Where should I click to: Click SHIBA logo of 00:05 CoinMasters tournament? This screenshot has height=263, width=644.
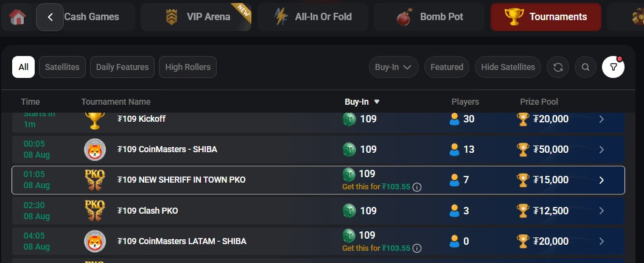click(x=95, y=150)
